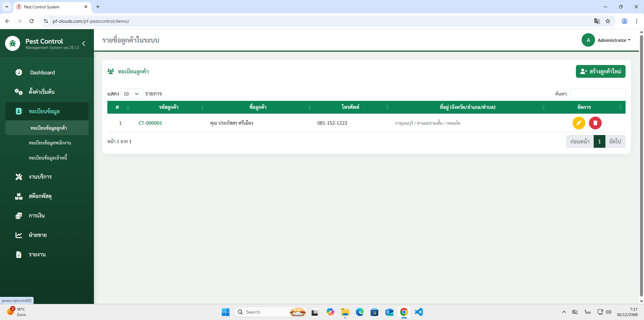Sort table by โทรศัพท์ column header
The width and height of the screenshot is (644, 320).
point(350,107)
